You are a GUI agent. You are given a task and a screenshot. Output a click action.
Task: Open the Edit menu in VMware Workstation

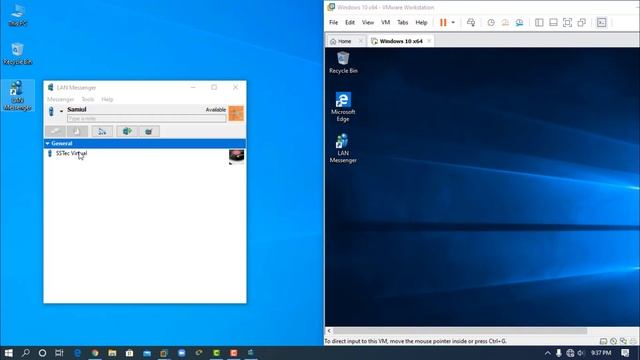click(350, 22)
